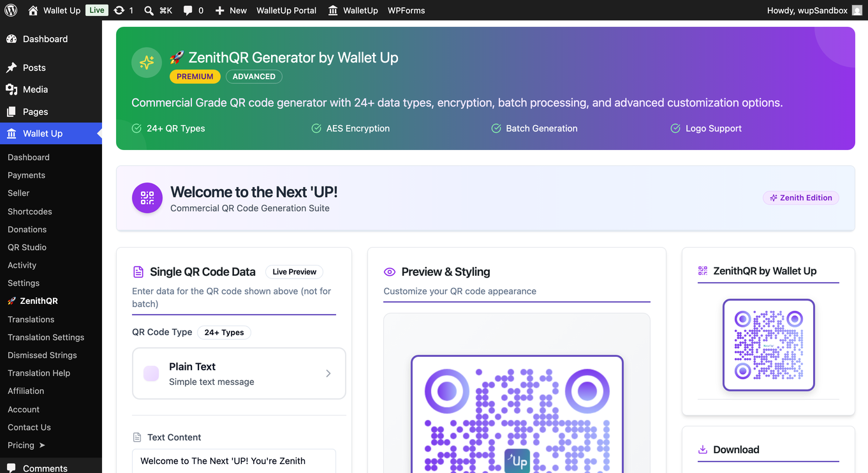The height and width of the screenshot is (473, 868).
Task: Click the PREMIUM badge
Action: coord(195,77)
